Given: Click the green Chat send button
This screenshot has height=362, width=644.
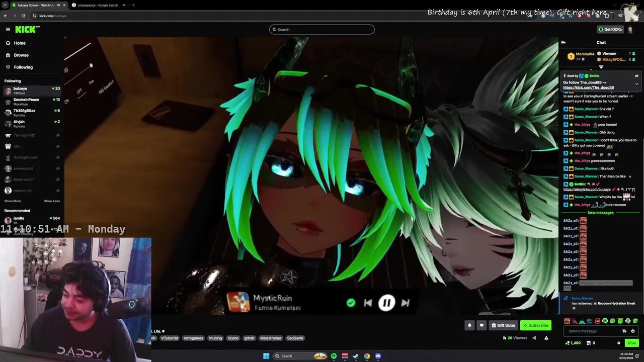Looking at the screenshot, I should tap(632, 343).
